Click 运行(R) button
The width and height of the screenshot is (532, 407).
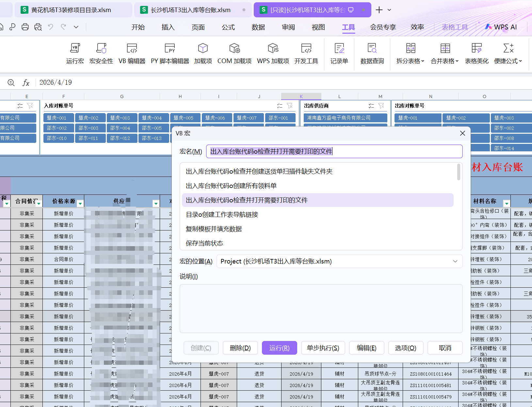tap(280, 348)
